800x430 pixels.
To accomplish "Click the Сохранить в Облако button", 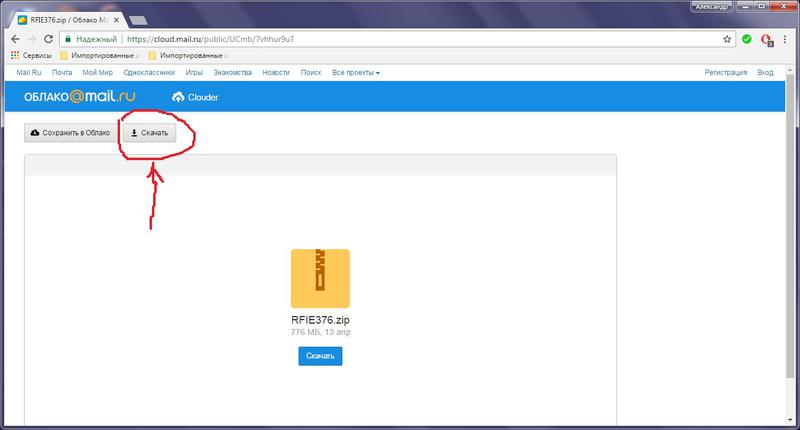I will (70, 133).
